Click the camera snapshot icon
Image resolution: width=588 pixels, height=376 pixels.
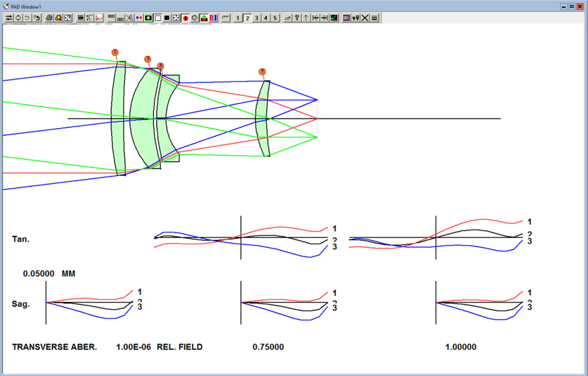click(x=148, y=18)
